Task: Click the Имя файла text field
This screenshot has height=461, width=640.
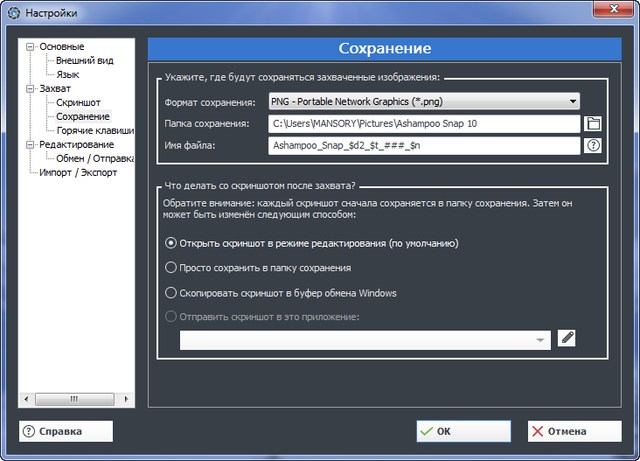Action: pos(425,146)
